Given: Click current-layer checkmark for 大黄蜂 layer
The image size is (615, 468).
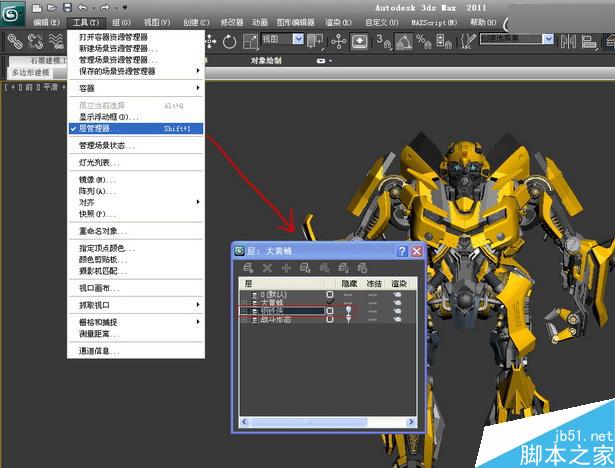Looking at the screenshot, I should (330, 302).
